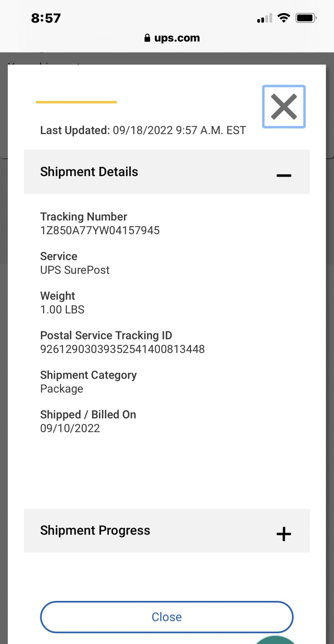
Task: Tap the Last Updated timestamp text
Action: (143, 130)
